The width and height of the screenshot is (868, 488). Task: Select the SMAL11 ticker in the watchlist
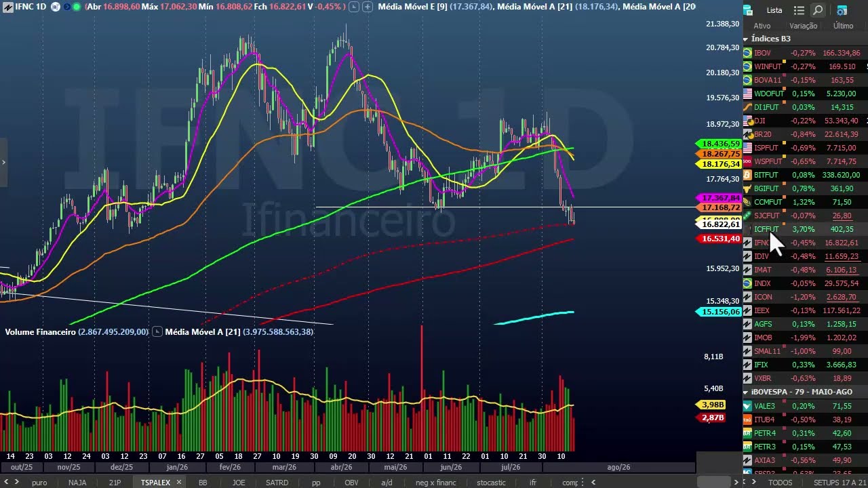click(767, 351)
